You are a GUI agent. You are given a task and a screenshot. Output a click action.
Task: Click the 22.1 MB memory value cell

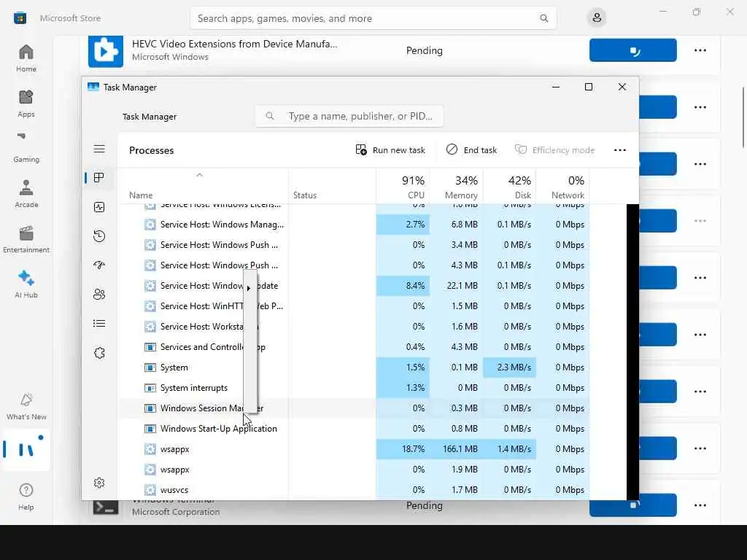click(x=457, y=286)
